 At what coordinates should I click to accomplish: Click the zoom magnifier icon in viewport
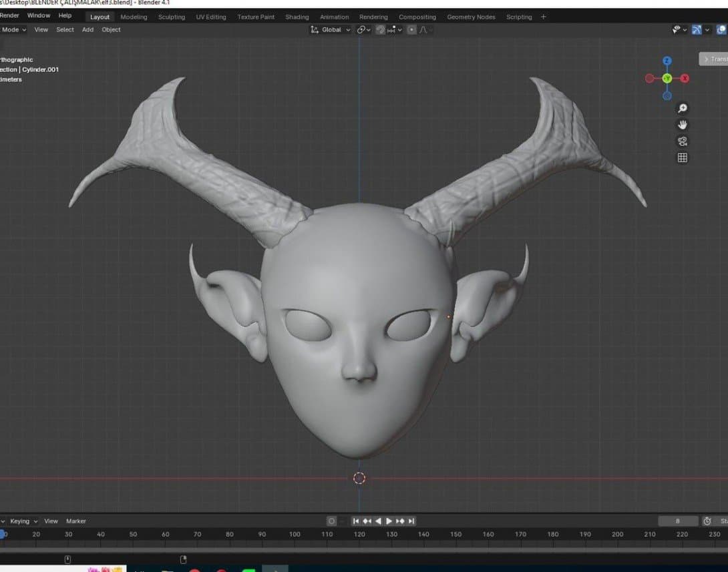(x=682, y=108)
